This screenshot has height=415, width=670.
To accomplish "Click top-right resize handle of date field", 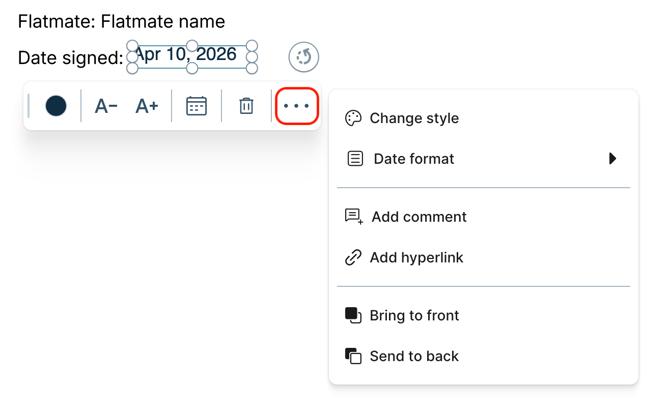I will click(x=252, y=46).
